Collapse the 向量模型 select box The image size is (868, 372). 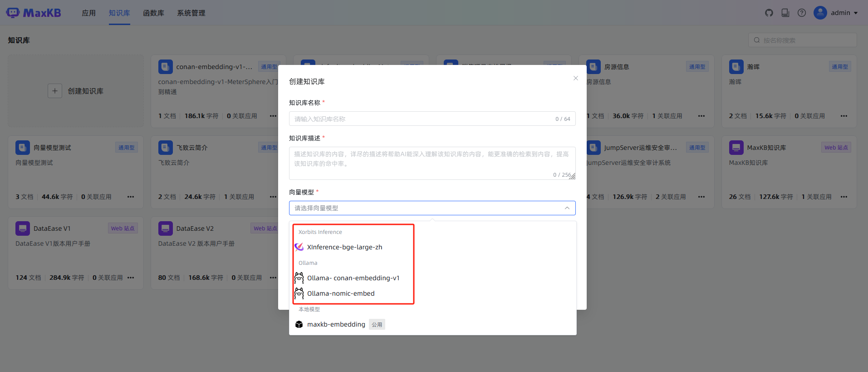pos(432,208)
